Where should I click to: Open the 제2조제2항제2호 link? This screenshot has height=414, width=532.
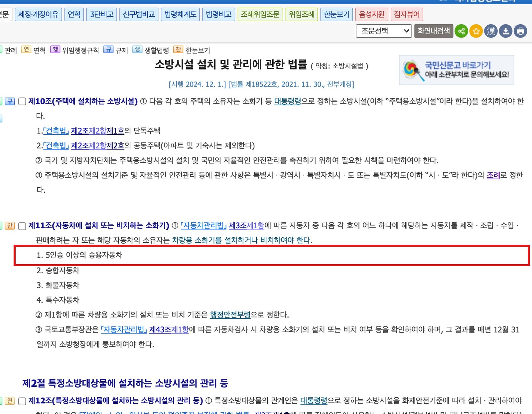97,145
